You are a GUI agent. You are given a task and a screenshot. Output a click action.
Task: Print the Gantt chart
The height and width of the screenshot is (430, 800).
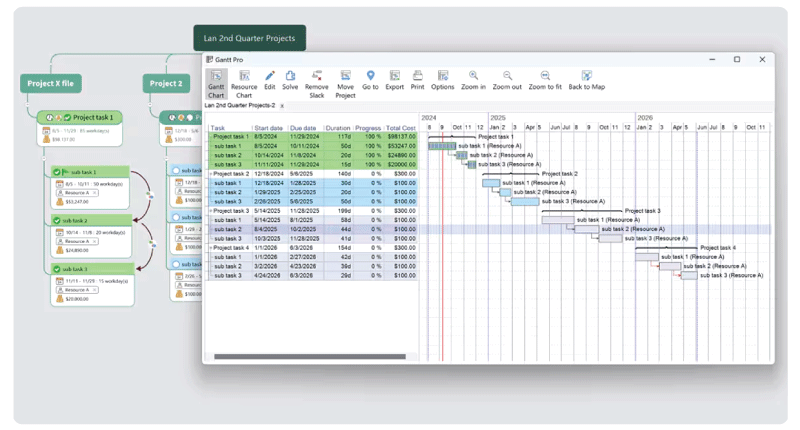417,81
